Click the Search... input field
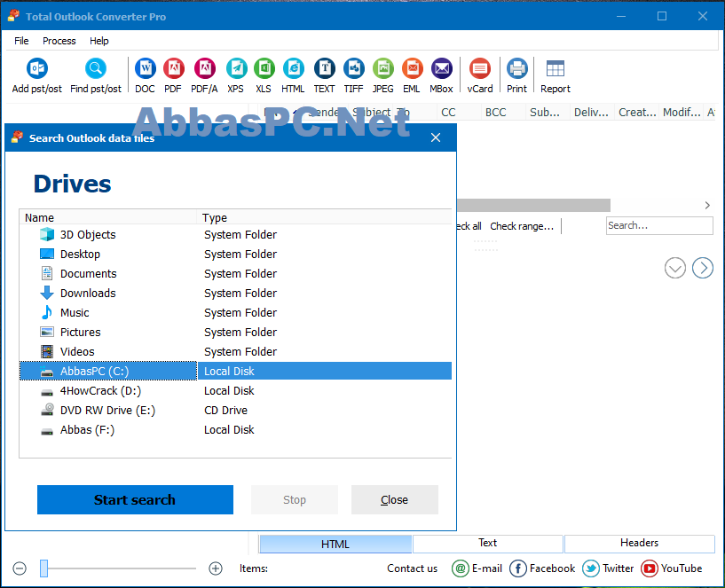The width and height of the screenshot is (725, 588). point(659,225)
